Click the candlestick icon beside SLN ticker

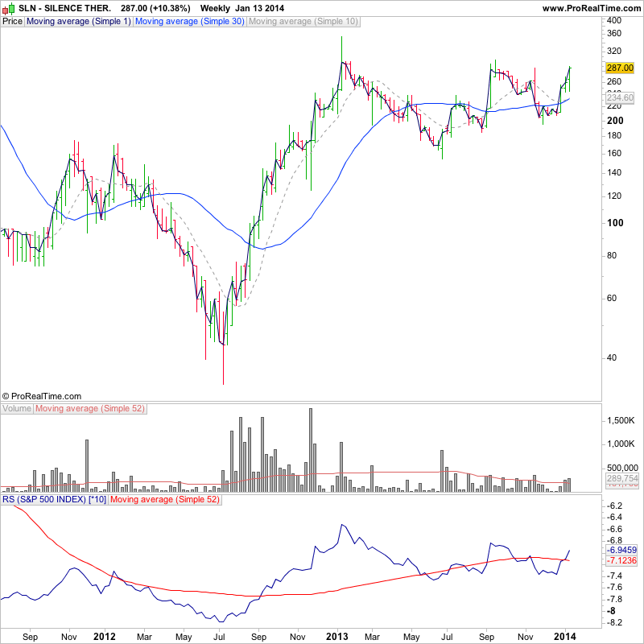(x=9, y=8)
